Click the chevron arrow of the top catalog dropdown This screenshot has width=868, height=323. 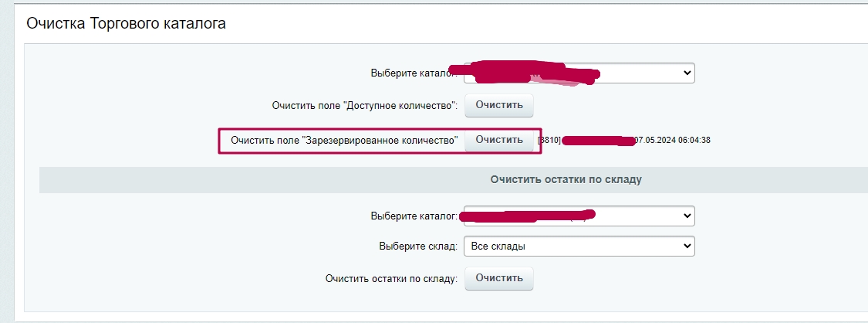[687, 73]
